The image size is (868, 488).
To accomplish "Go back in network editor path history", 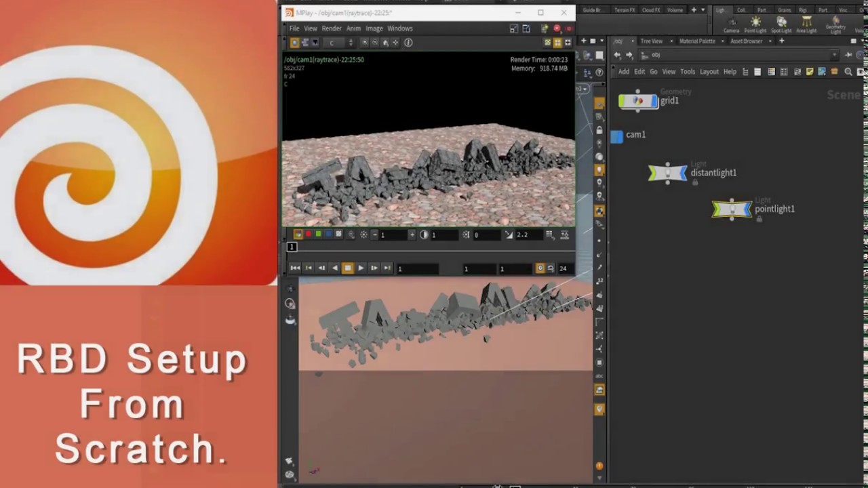I will pos(617,55).
